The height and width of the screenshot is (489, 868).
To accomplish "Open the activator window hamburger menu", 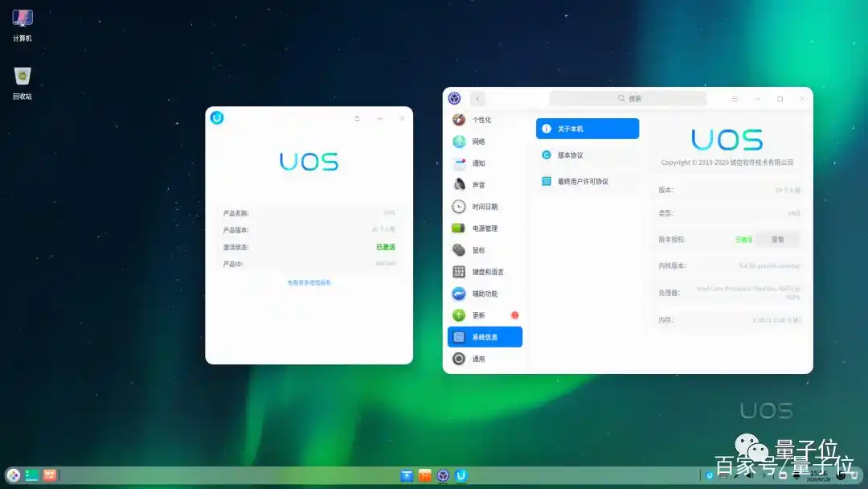I will [x=357, y=118].
